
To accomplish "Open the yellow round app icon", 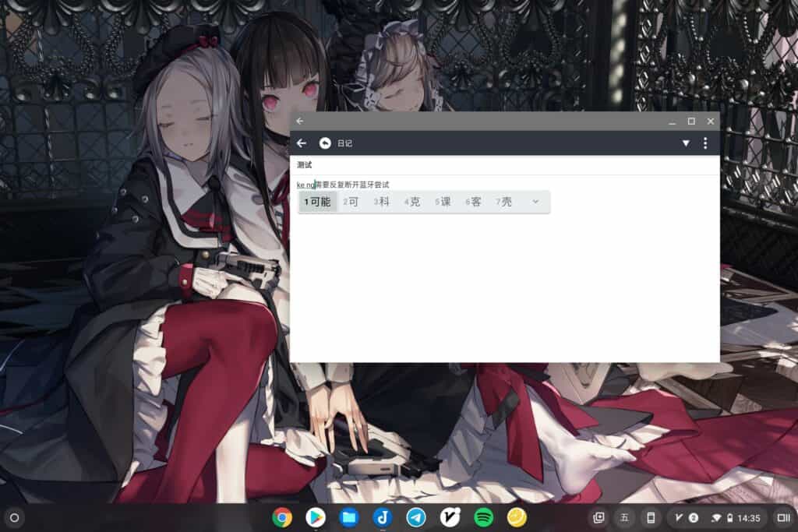I will point(517,518).
